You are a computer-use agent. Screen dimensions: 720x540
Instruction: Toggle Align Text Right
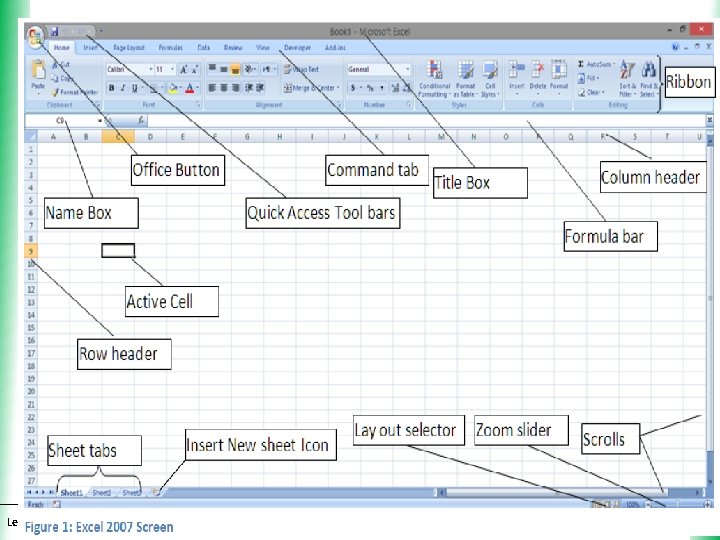tap(235, 87)
